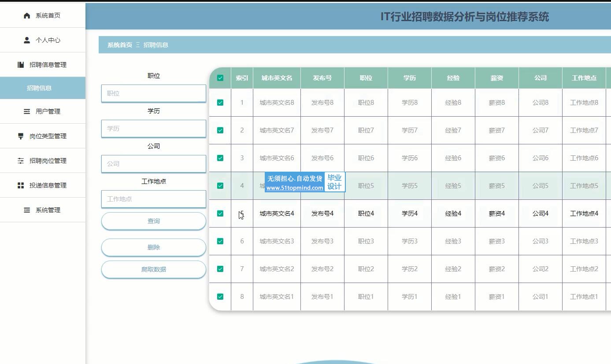Image resolution: width=611 pixels, height=364 pixels.
Task: Select the 招聘信息 submenu item
Action: [x=43, y=88]
